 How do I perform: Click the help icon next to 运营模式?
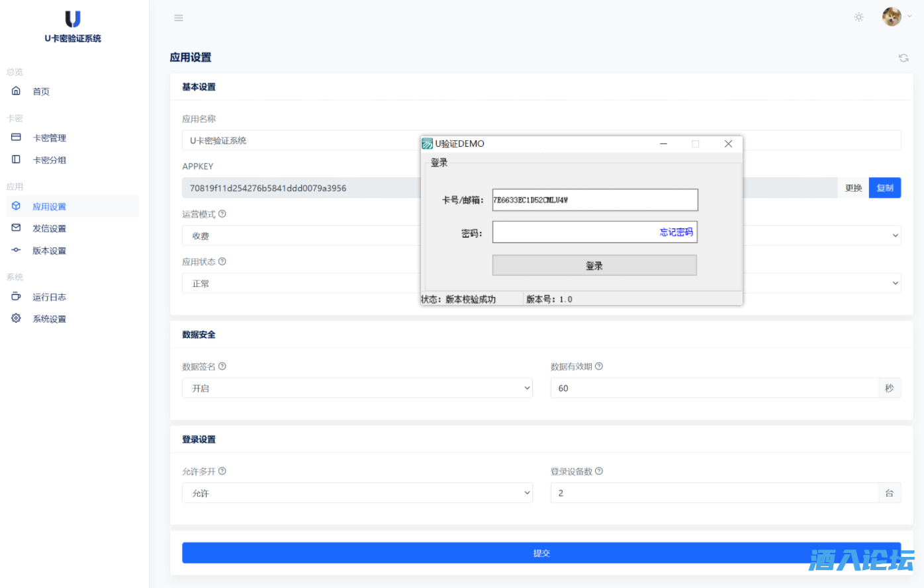point(222,214)
